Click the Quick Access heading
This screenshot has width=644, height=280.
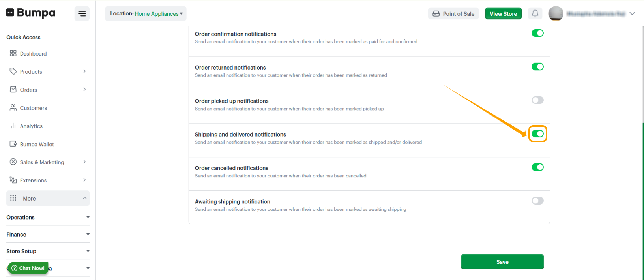pyautogui.click(x=23, y=37)
